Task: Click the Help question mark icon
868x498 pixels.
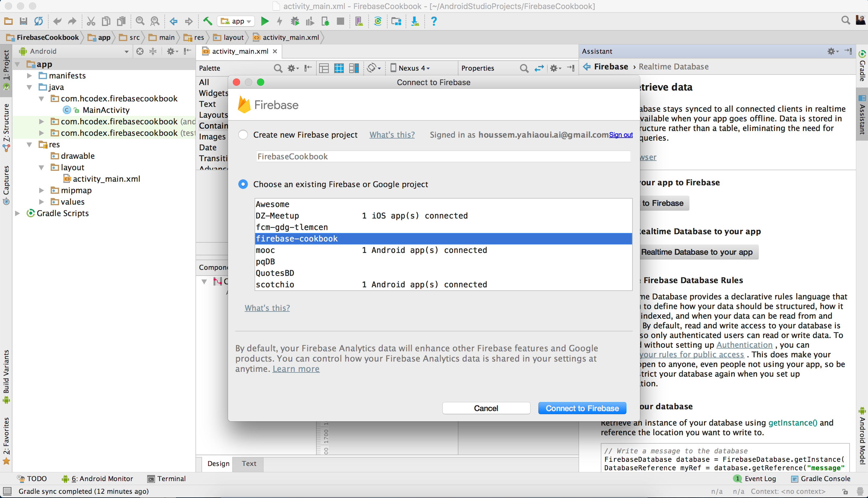Action: 434,21
